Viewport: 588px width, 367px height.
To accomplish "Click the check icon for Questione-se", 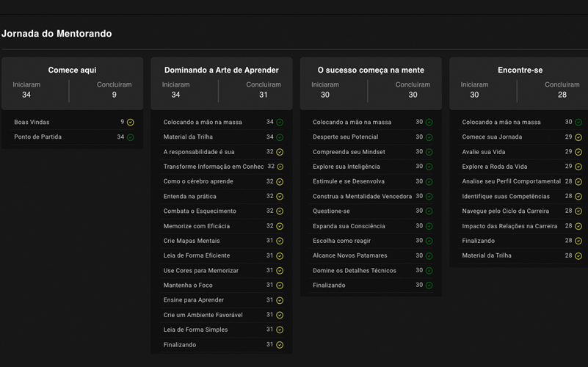I will pyautogui.click(x=429, y=211).
